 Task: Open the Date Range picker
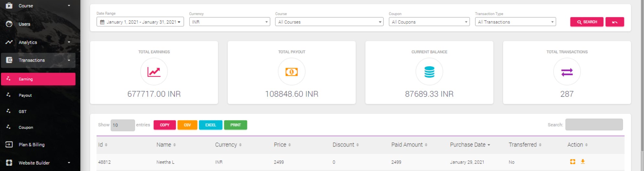pyautogui.click(x=140, y=22)
